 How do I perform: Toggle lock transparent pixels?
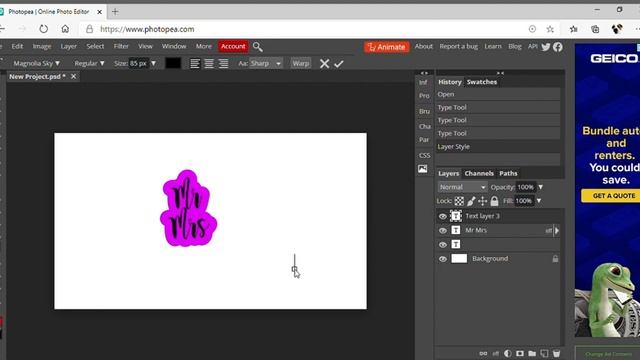[x=460, y=201]
